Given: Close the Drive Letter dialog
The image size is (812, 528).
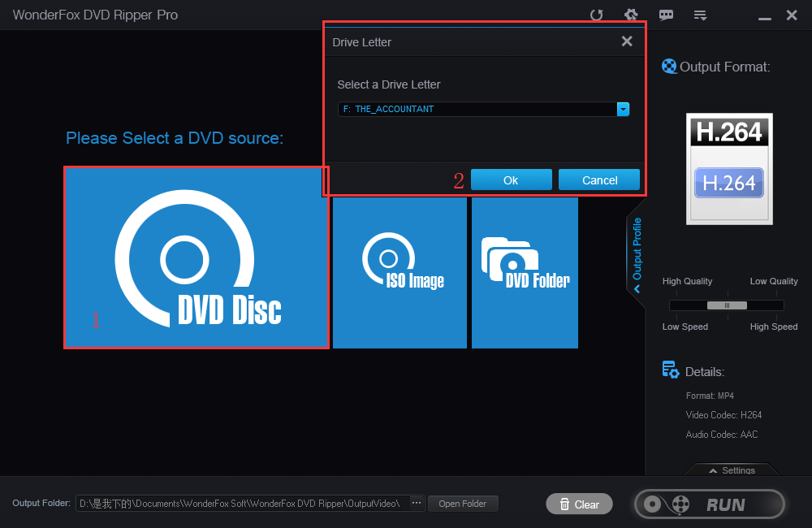Looking at the screenshot, I should pos(626,41).
